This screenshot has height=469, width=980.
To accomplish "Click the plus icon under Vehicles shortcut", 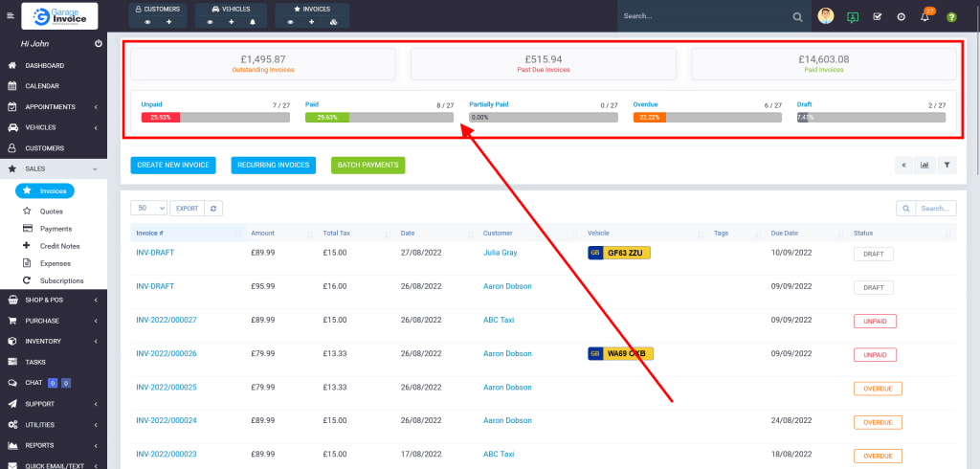I will [x=231, y=21].
